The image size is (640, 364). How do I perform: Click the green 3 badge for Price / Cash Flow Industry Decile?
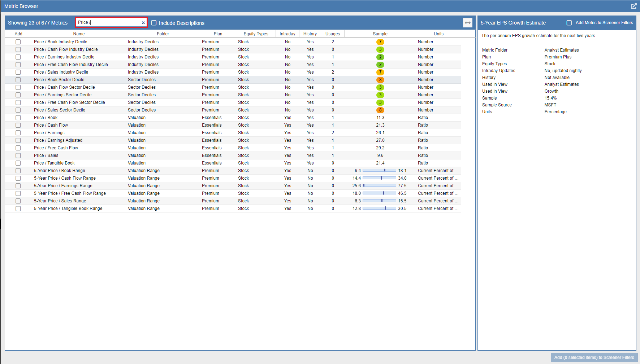380,49
